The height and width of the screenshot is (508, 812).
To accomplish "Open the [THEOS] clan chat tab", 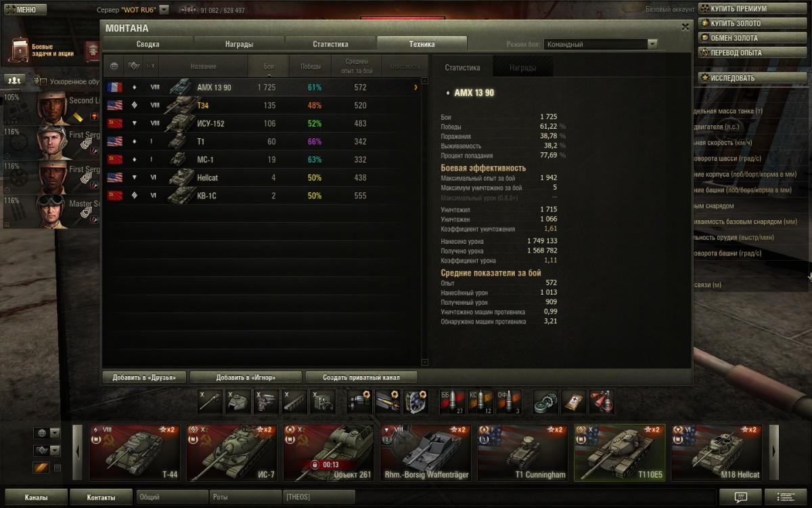I will pos(319,497).
